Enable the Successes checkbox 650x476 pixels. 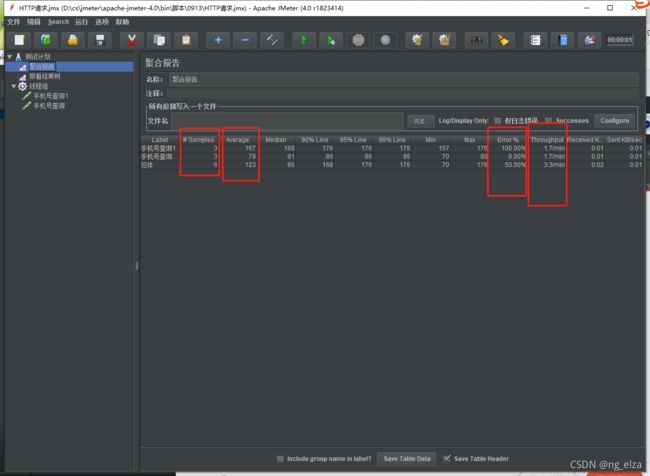pos(548,121)
